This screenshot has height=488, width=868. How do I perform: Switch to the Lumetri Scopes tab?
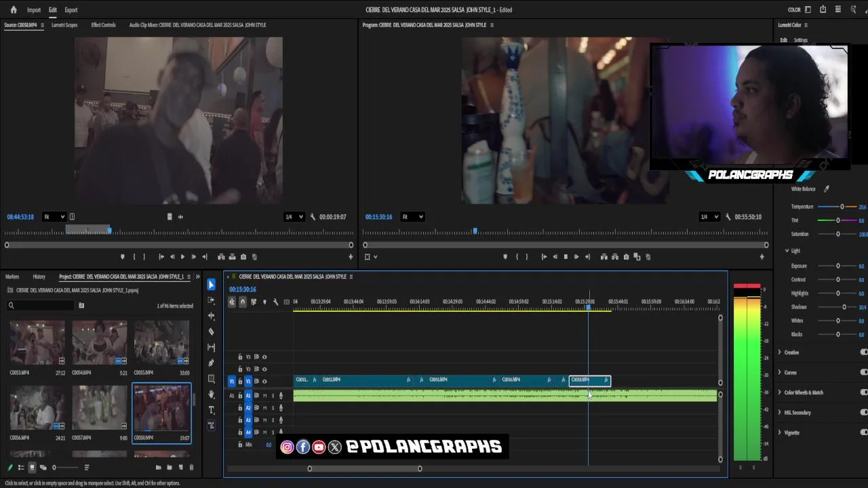pos(64,25)
